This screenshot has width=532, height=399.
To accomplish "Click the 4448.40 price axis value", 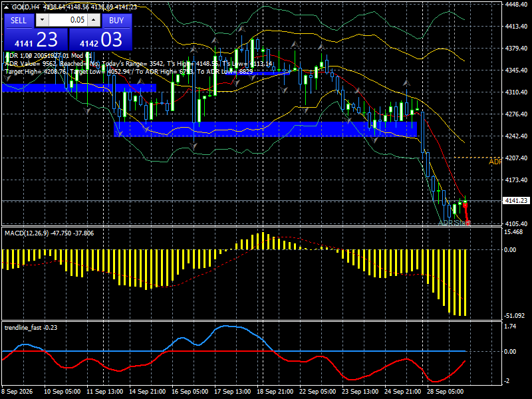I will point(516,4).
